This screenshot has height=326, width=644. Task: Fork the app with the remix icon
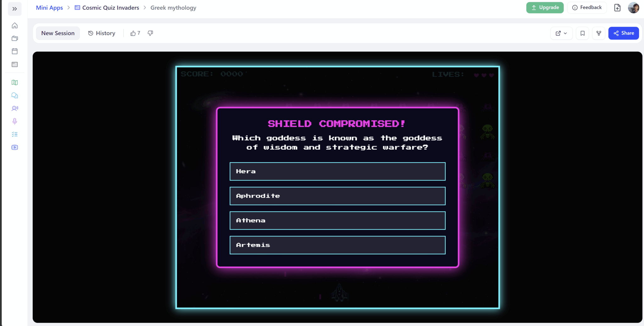point(598,33)
